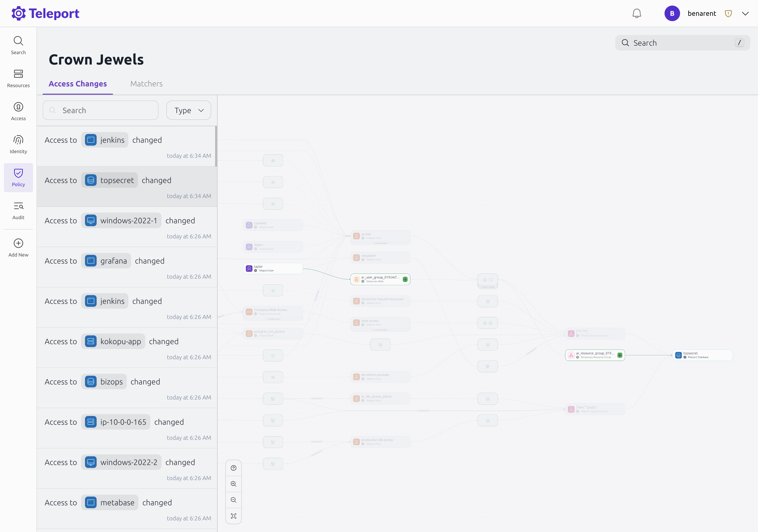Open the benarent user menu chevron
The image size is (758, 532).
[x=745, y=14]
